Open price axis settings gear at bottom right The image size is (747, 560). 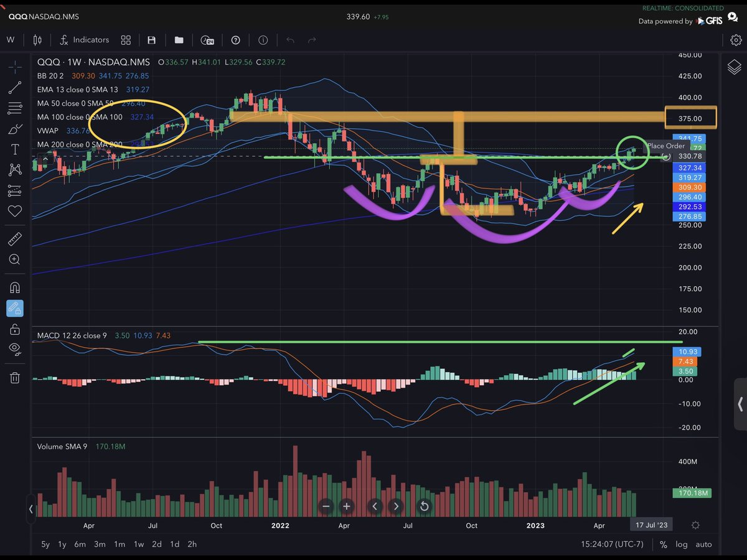695,525
